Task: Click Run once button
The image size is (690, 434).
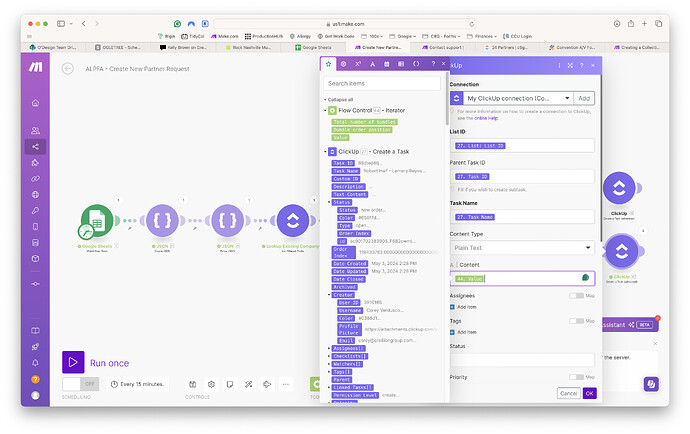Action: tap(95, 362)
